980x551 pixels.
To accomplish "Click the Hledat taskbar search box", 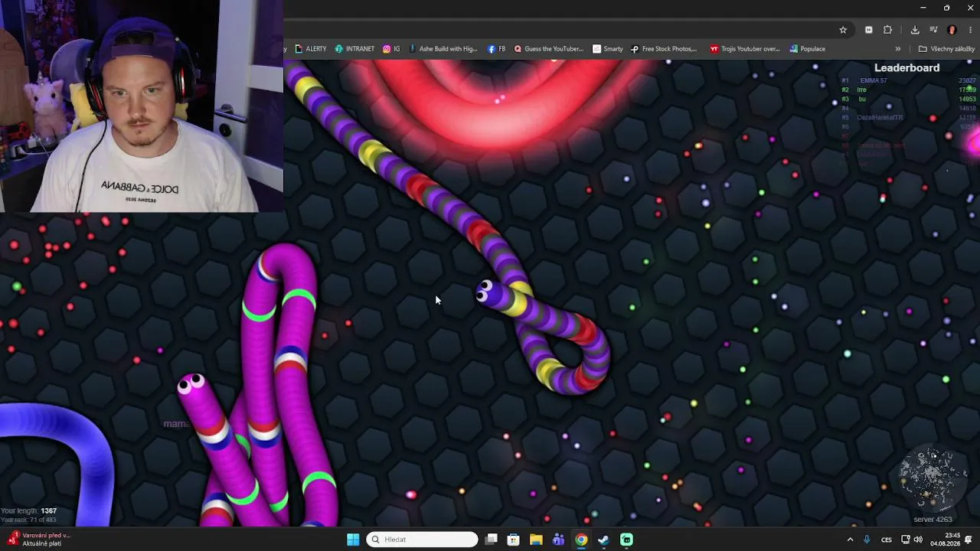I will (422, 540).
